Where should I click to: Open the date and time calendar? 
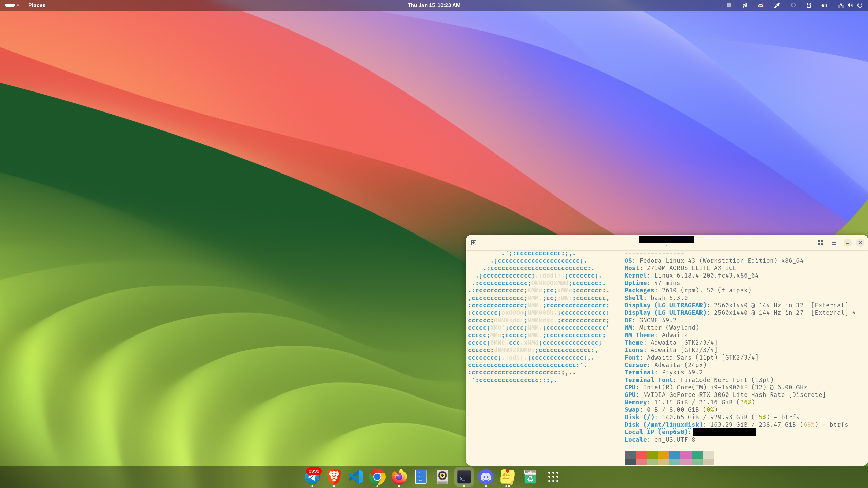pos(434,5)
